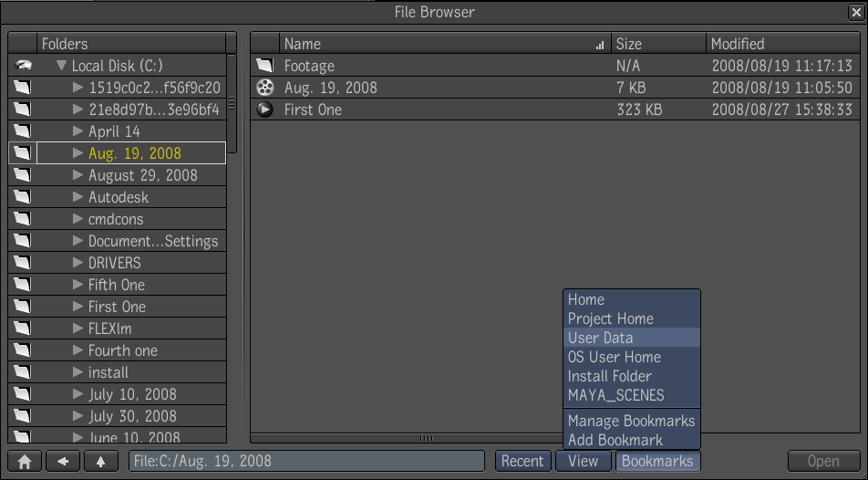This screenshot has height=480, width=868.
Task: Click the Bookmarks button
Action: [x=657, y=461]
